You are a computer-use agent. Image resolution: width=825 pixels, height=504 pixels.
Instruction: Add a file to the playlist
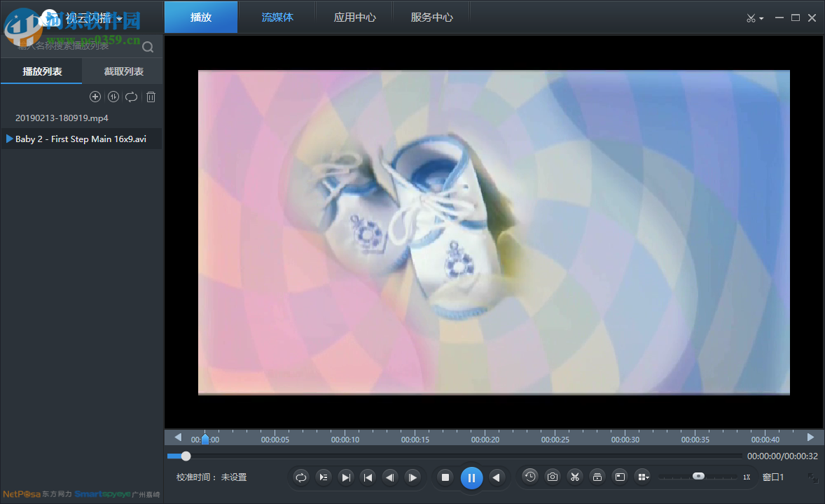[x=95, y=97]
